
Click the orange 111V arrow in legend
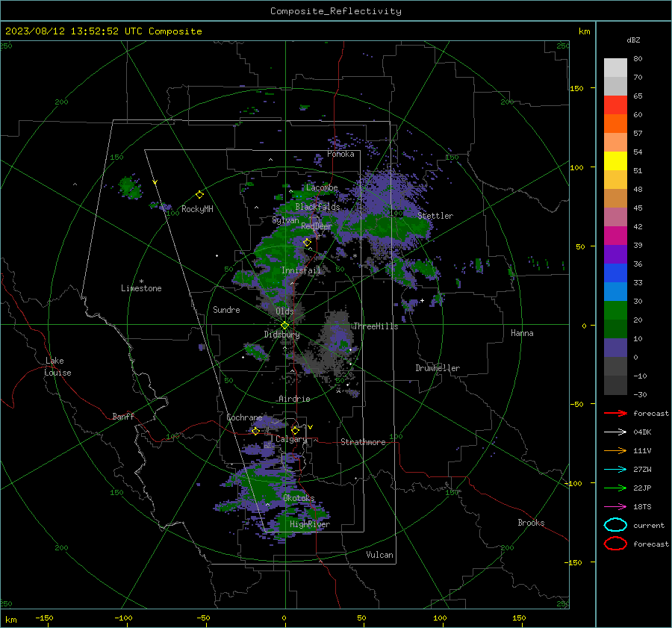[x=615, y=450]
